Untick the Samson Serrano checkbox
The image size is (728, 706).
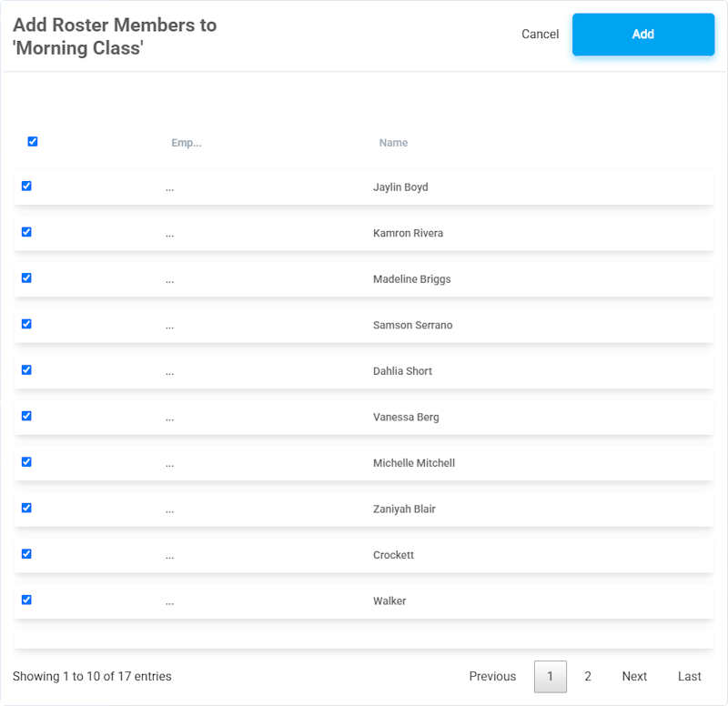click(x=26, y=324)
